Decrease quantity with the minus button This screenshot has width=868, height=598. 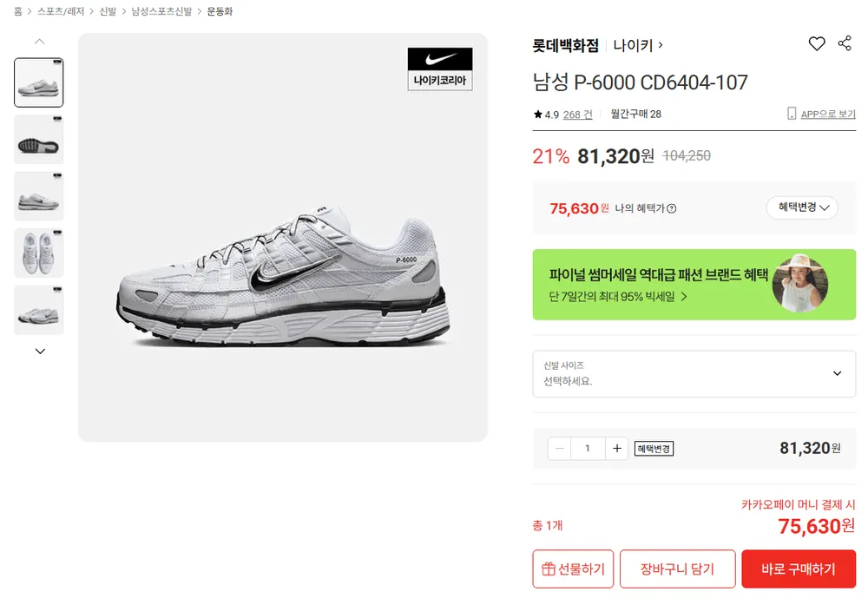click(x=559, y=449)
